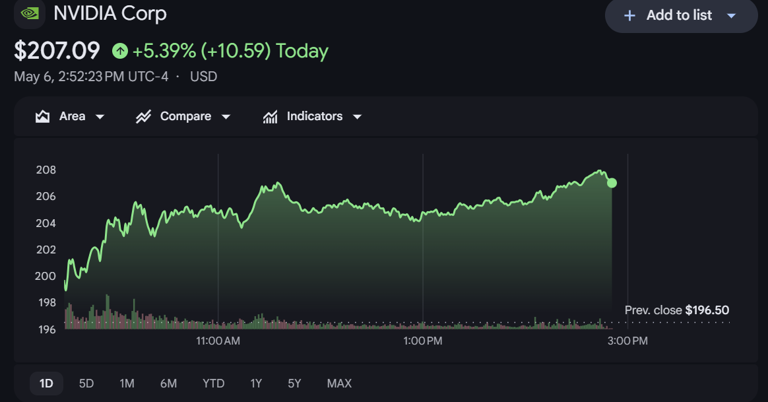Select the YTD time range
The width and height of the screenshot is (768, 402).
point(214,383)
